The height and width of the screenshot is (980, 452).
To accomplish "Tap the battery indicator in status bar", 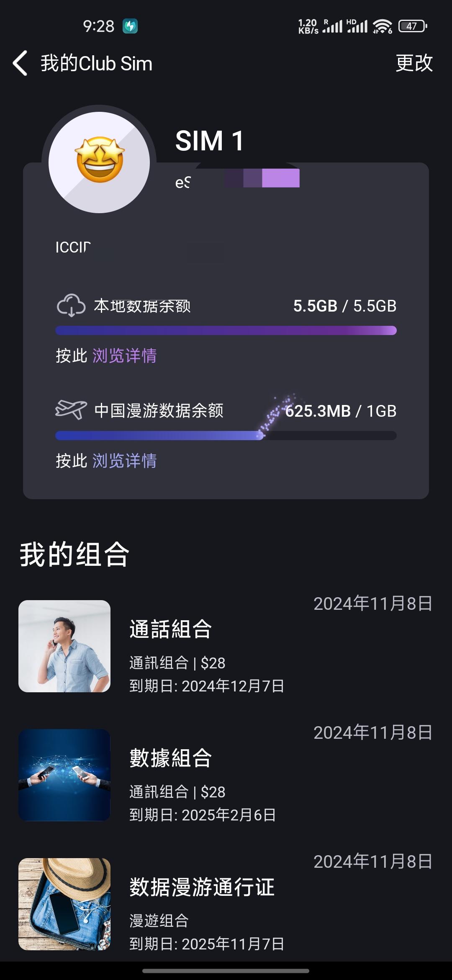I will pyautogui.click(x=412, y=26).
